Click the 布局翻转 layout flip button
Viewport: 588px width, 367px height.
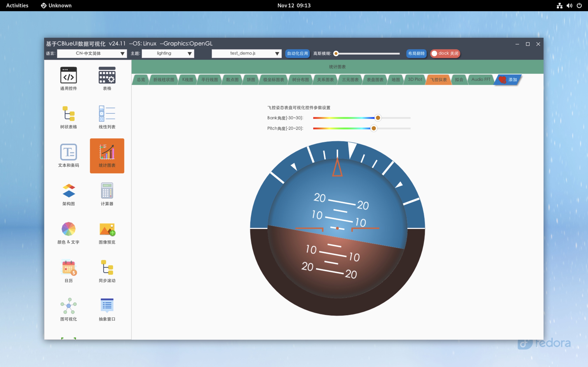click(416, 53)
